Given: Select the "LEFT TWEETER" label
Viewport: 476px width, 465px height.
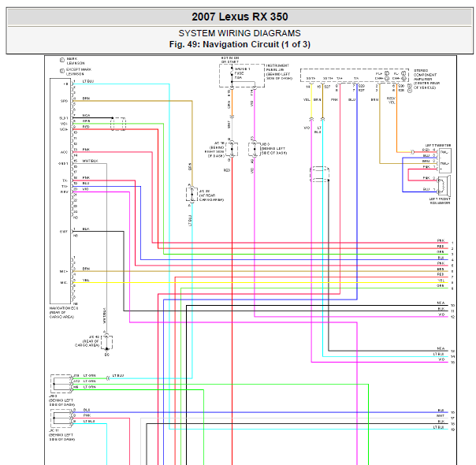Looking at the screenshot, I should 438,146.
